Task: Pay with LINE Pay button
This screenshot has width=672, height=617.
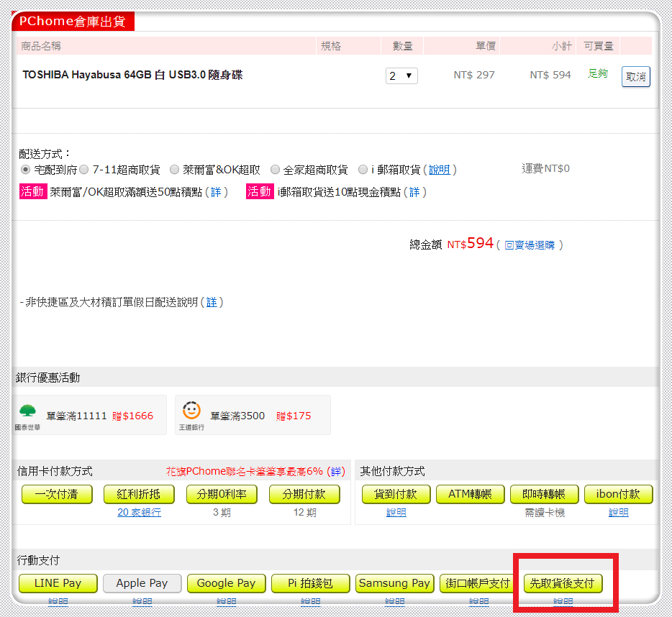Action: coord(58,584)
